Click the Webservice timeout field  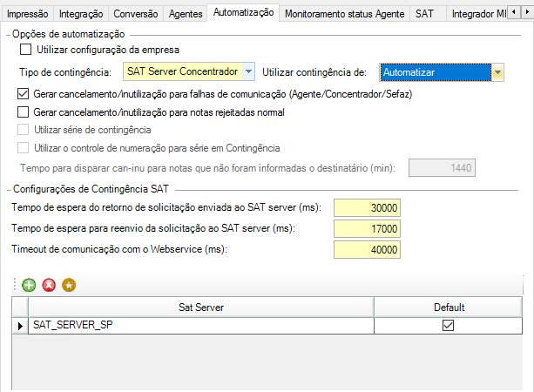tap(368, 250)
